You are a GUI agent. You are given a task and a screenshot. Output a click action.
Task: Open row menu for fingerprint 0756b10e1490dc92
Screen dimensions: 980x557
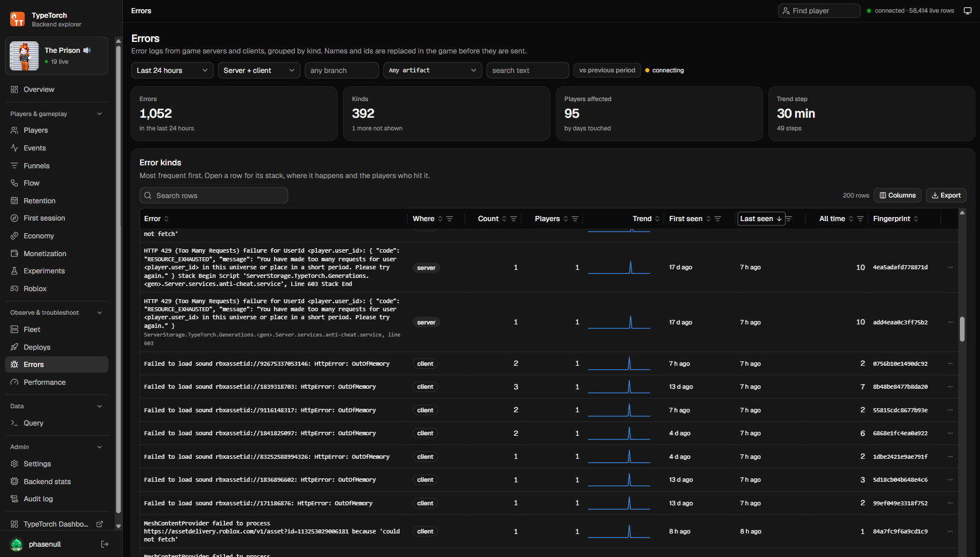950,363
